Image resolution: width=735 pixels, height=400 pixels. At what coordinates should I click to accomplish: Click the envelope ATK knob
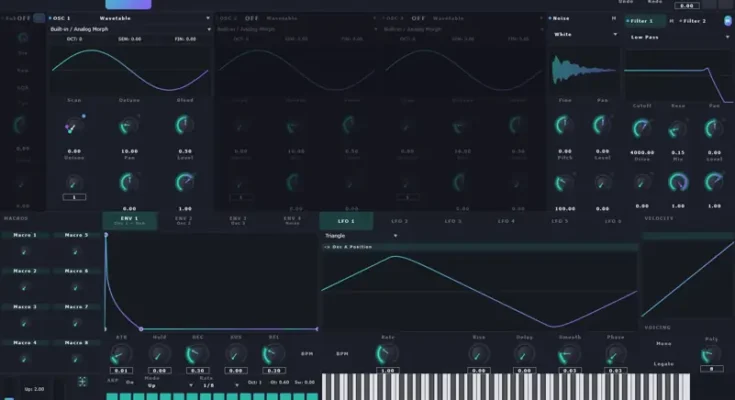point(120,355)
